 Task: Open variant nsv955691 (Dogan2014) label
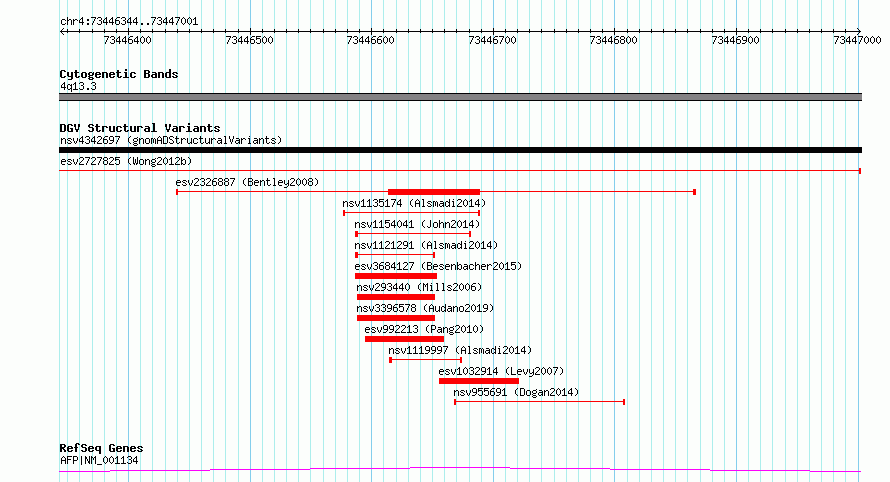pos(517,392)
